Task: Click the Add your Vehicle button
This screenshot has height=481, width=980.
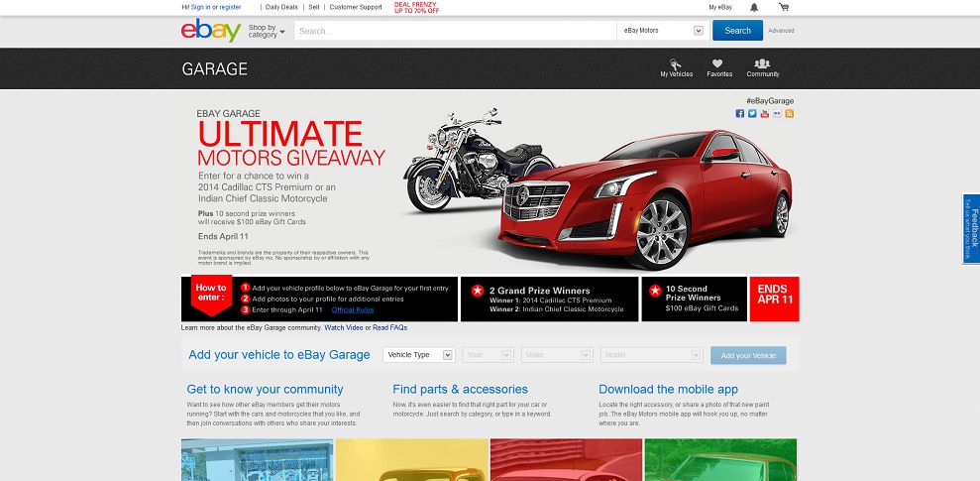Action: (x=748, y=355)
